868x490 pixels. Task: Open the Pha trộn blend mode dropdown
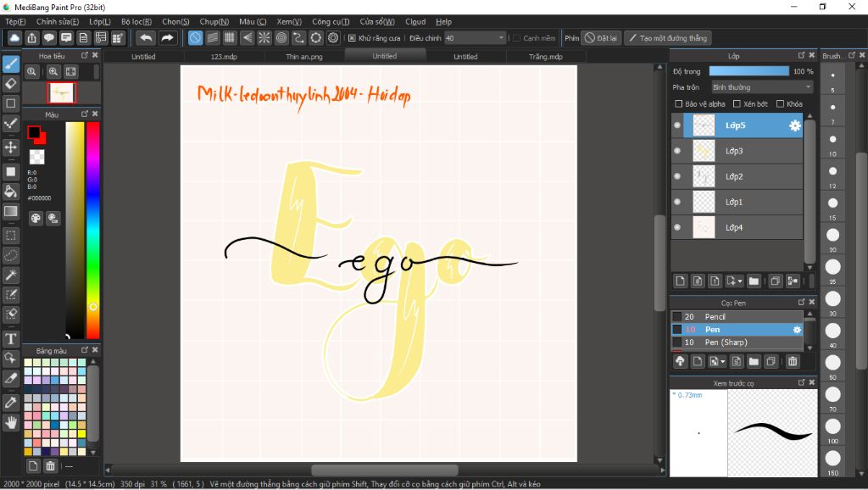click(x=761, y=87)
